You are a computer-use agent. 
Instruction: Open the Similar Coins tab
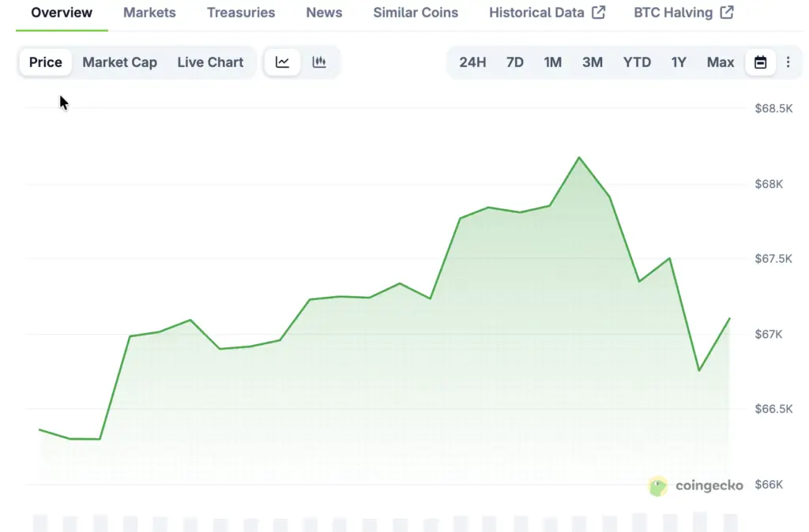(416, 13)
